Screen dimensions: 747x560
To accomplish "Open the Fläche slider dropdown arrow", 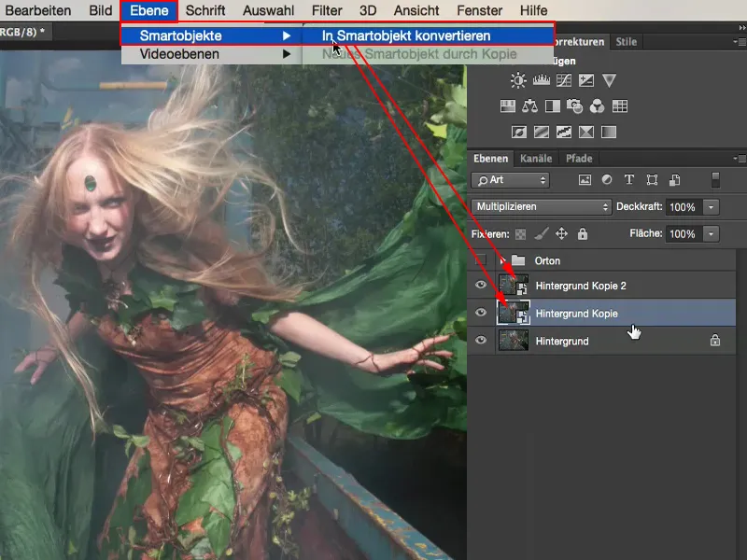I will pyautogui.click(x=712, y=234).
